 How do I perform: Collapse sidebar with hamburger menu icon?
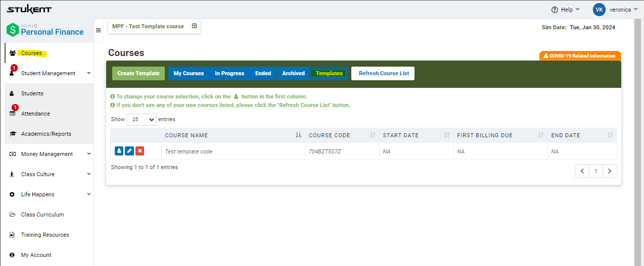coord(99,30)
